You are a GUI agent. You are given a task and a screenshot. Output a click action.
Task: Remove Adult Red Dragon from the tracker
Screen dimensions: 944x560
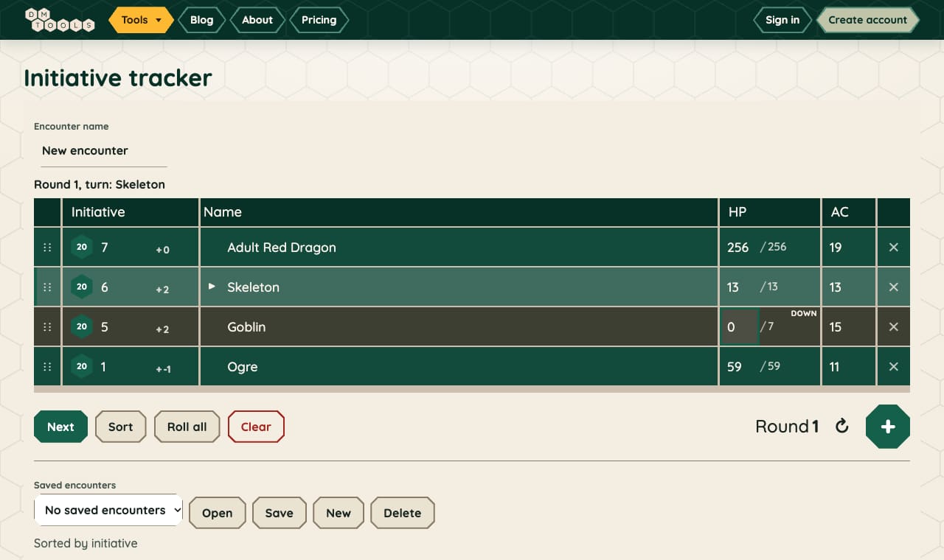tap(894, 248)
